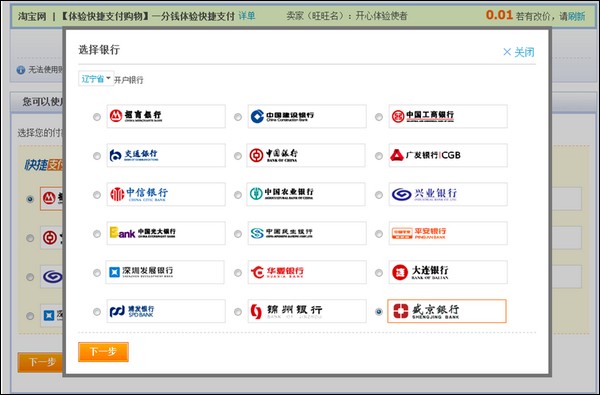Select background 兴业银行 logo radio button

point(30,277)
